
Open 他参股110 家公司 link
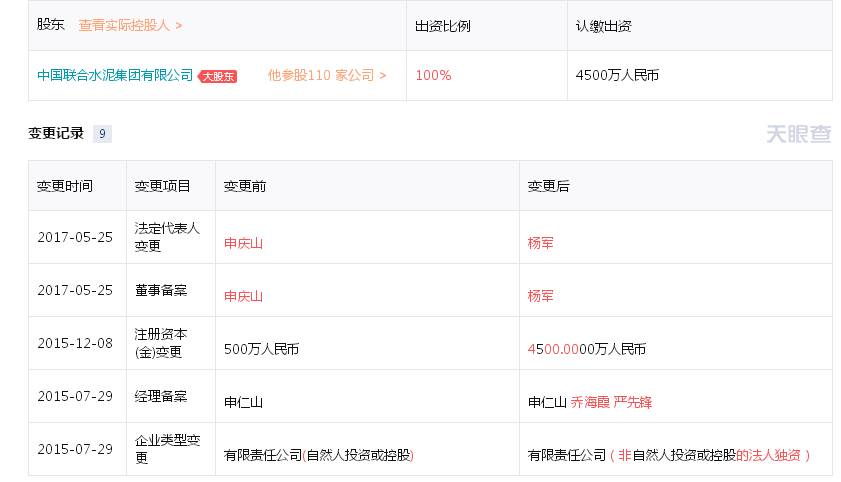pos(327,75)
